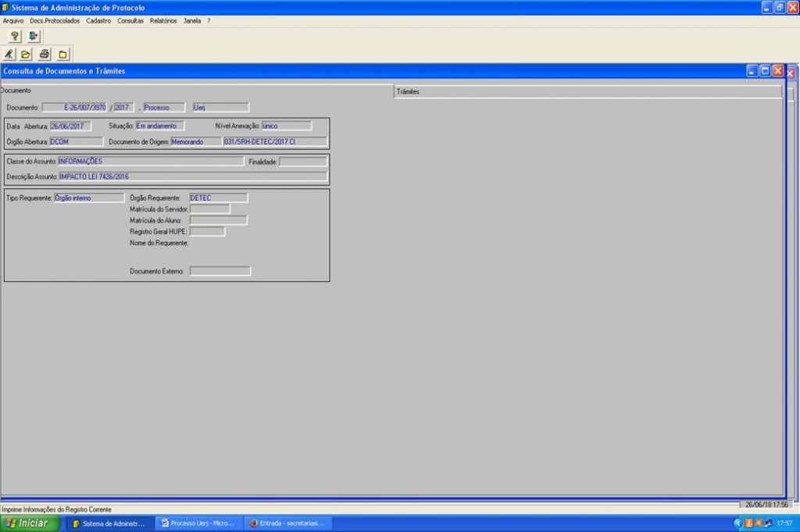Click the Finalidade field
The height and width of the screenshot is (532, 800).
coord(303,162)
